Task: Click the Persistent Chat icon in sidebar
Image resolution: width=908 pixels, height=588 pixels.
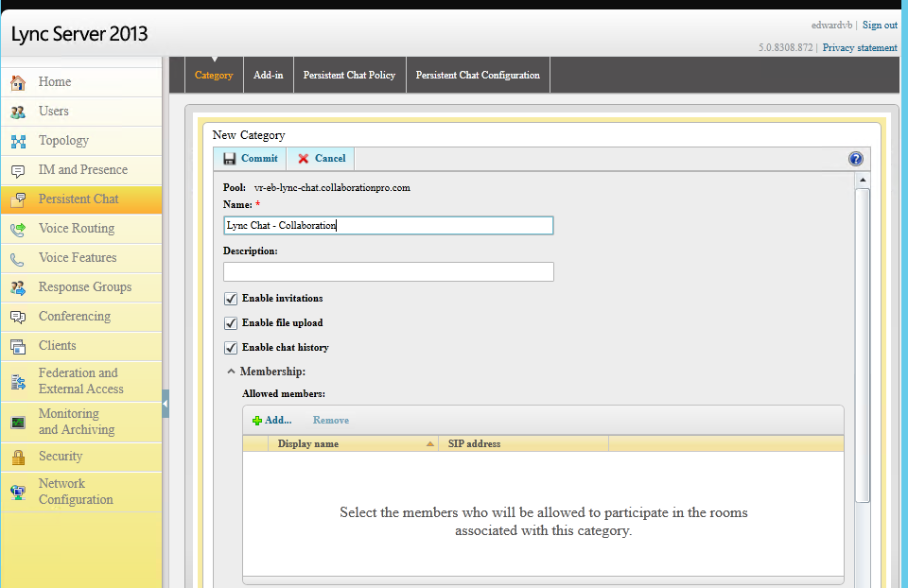Action: [18, 199]
